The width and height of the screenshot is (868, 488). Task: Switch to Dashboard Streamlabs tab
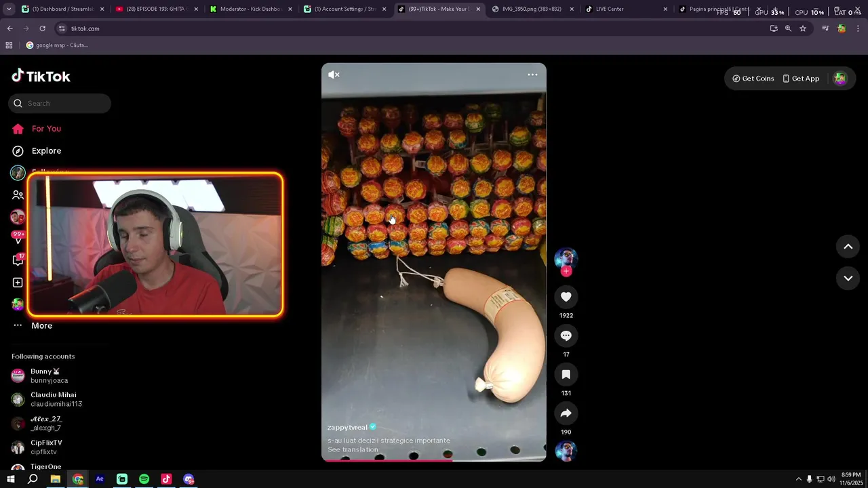pyautogui.click(x=61, y=9)
